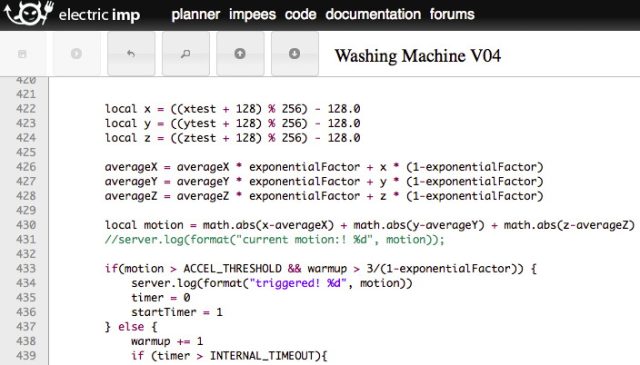The width and height of the screenshot is (640, 365).
Task: Open the search magnifier tool
Action: (186, 53)
